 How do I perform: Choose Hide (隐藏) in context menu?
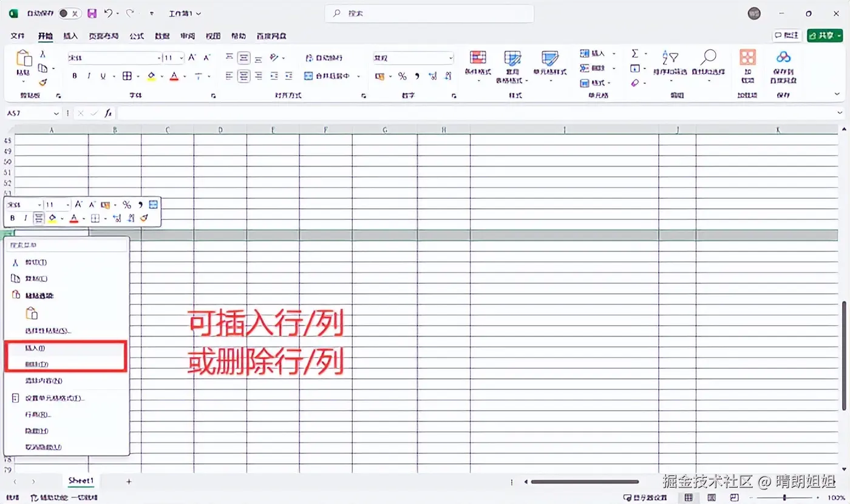point(66,431)
